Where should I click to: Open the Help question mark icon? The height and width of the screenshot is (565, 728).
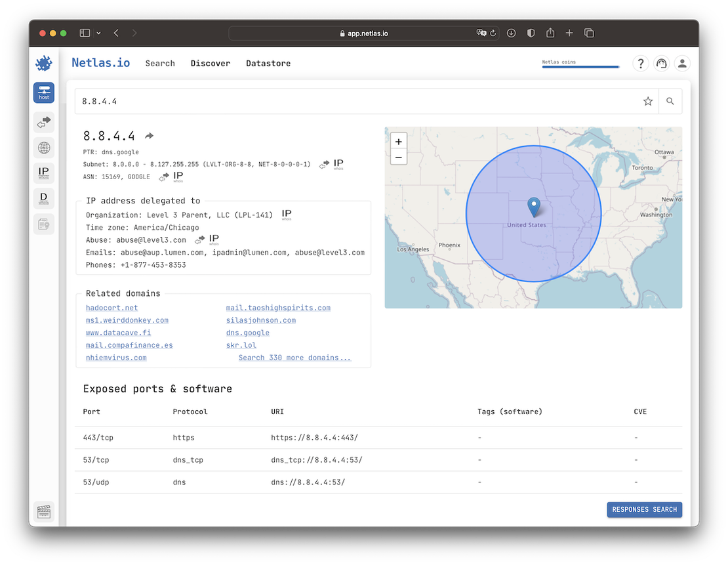(x=641, y=63)
